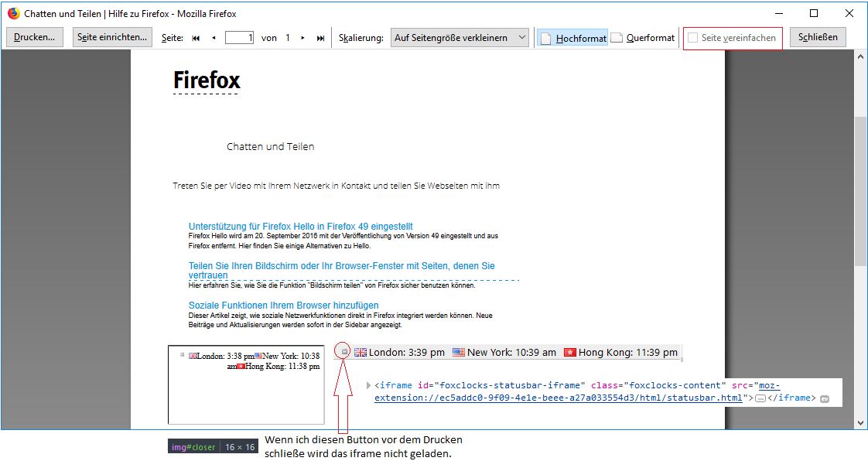The image size is (868, 461).
Task: Jump to first page of print preview
Action: click(196, 38)
